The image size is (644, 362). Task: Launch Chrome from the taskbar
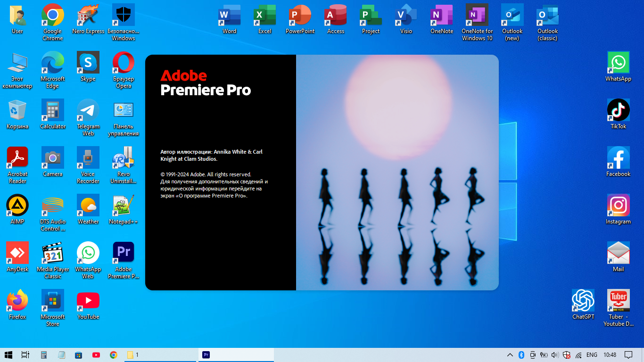113,355
